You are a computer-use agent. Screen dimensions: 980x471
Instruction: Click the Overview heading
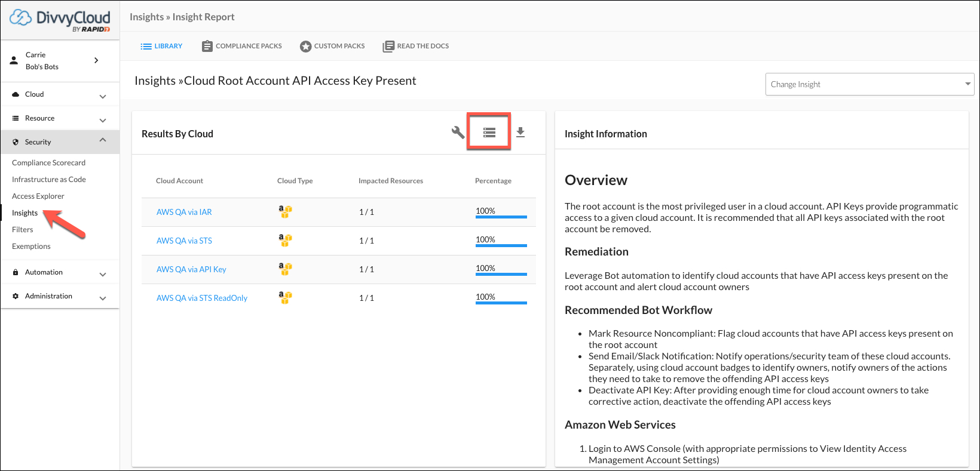click(x=596, y=180)
